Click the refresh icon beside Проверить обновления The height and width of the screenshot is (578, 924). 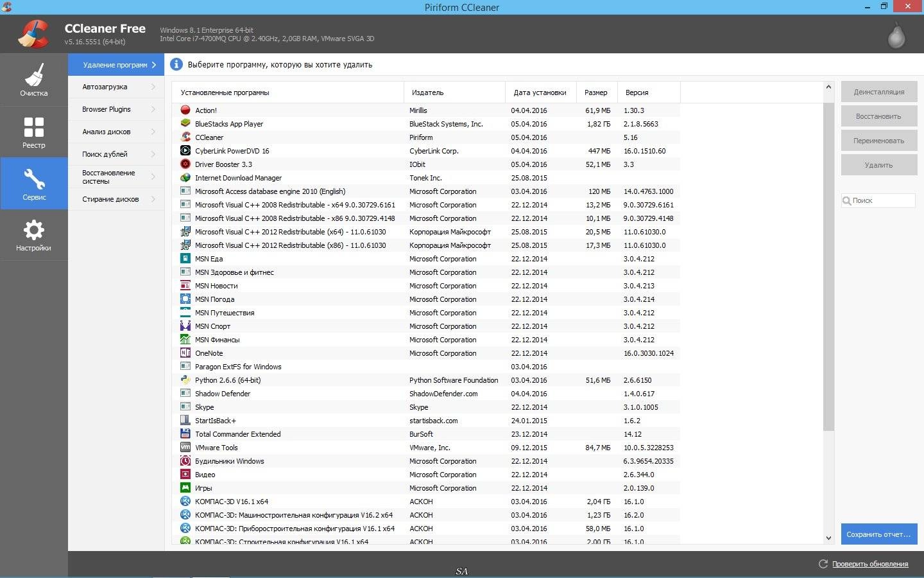click(x=823, y=564)
